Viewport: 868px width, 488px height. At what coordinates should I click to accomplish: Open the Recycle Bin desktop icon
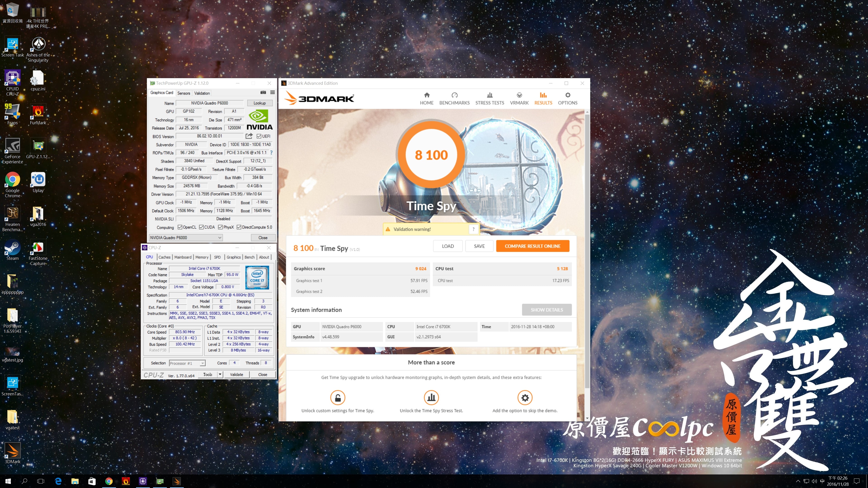pyautogui.click(x=12, y=13)
